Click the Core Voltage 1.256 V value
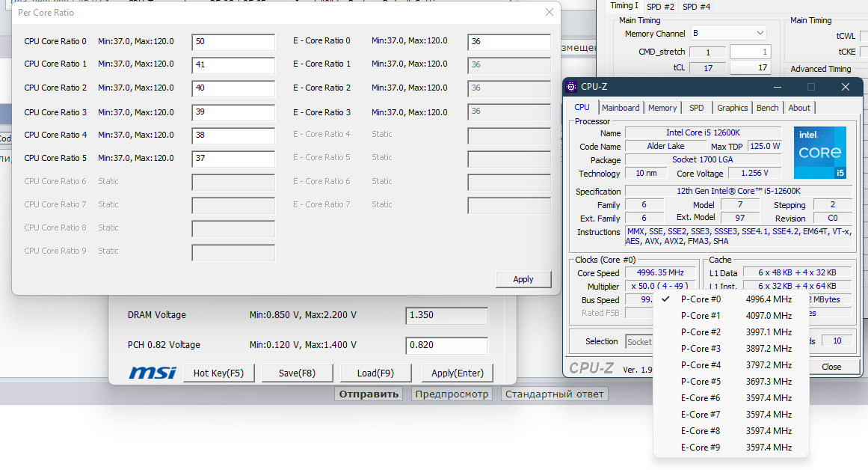Screen dimensions: 868x470 pos(754,174)
